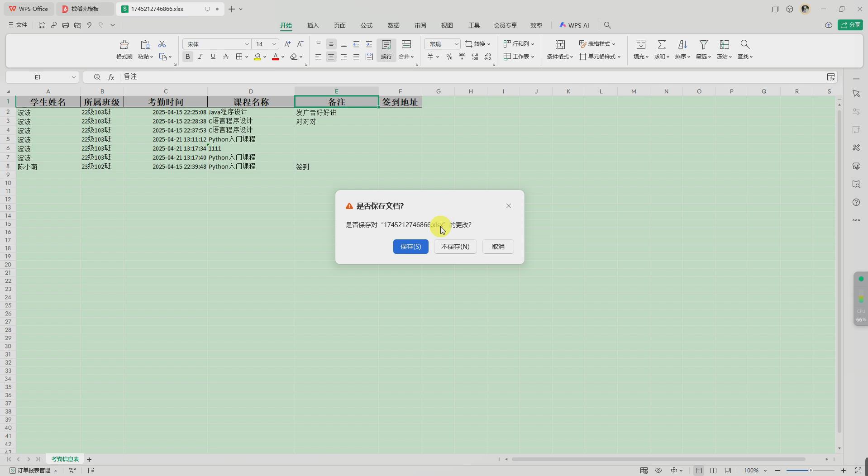Expand the number format 常规 dropdown
868x476 pixels.
tap(456, 44)
